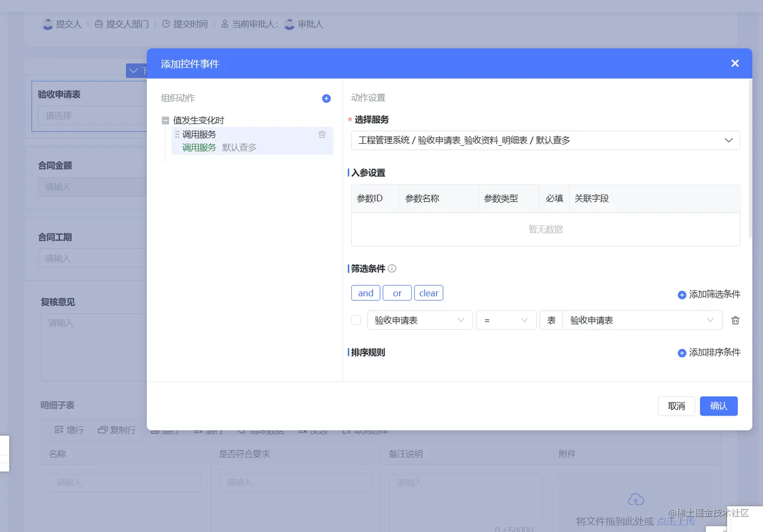The width and height of the screenshot is (763, 532).
Task: Click the 暂无数据 empty table text
Action: click(x=546, y=229)
